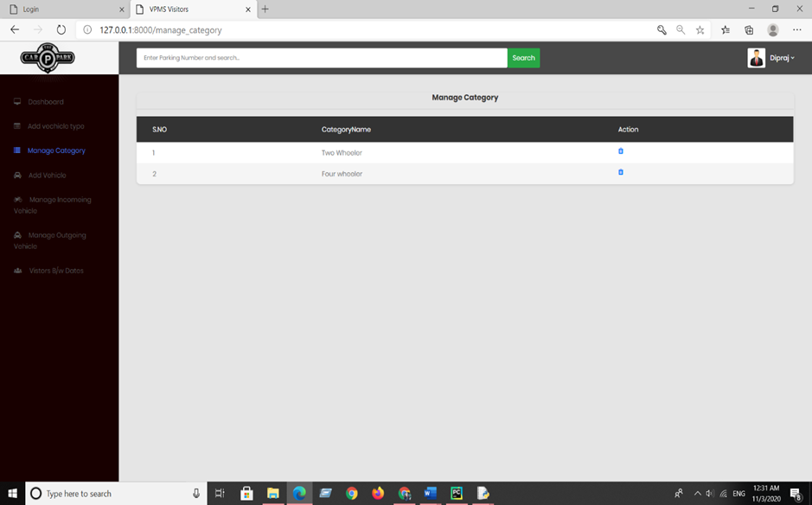The image size is (812, 505).
Task: Select the Manage Category grid icon
Action: coord(16,150)
